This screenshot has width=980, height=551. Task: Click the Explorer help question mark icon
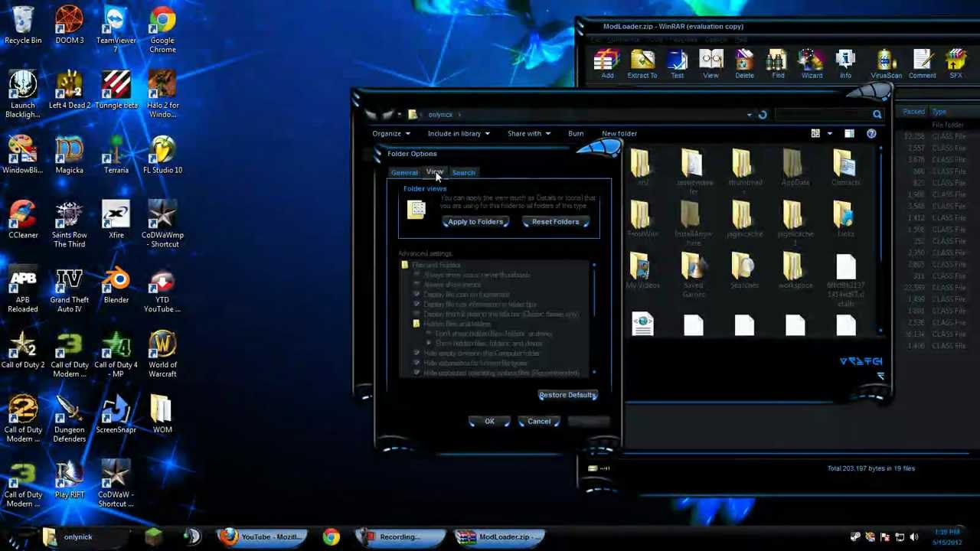coord(871,134)
